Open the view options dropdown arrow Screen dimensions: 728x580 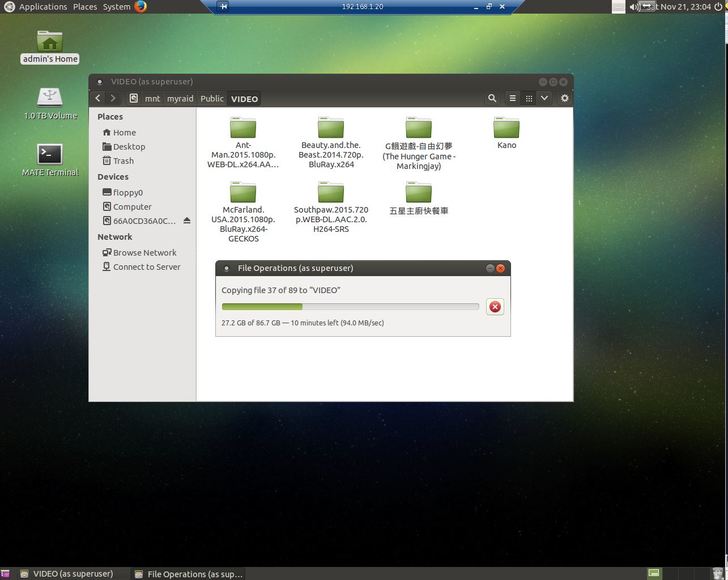pos(544,99)
